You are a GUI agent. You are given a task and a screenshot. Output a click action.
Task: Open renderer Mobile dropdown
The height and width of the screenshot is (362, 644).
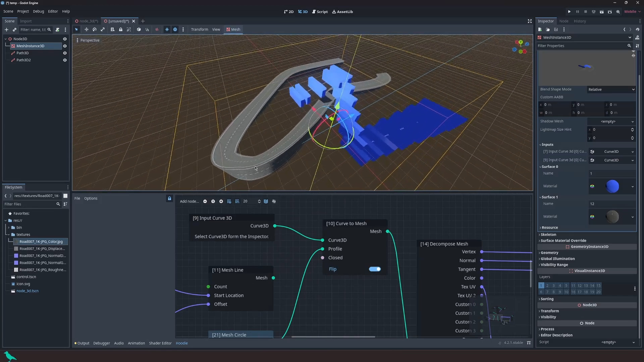[632, 12]
